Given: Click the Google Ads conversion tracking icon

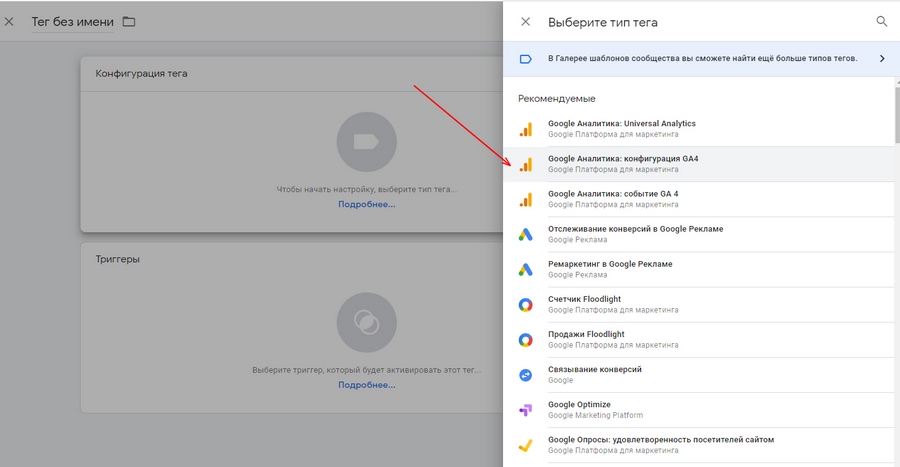Looking at the screenshot, I should (525, 234).
